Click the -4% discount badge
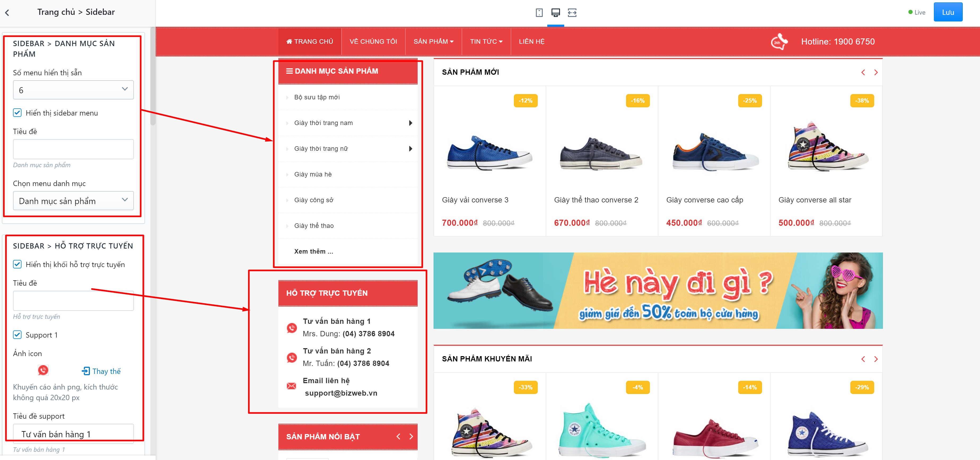This screenshot has width=980, height=460. click(x=638, y=387)
